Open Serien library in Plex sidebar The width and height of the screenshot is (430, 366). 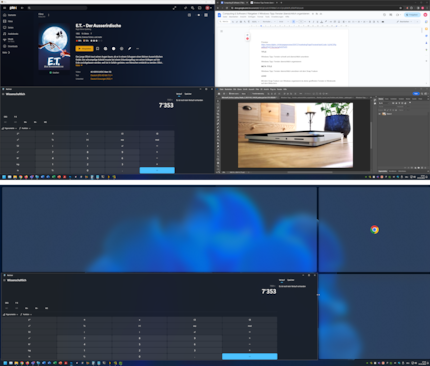(x=9, y=27)
